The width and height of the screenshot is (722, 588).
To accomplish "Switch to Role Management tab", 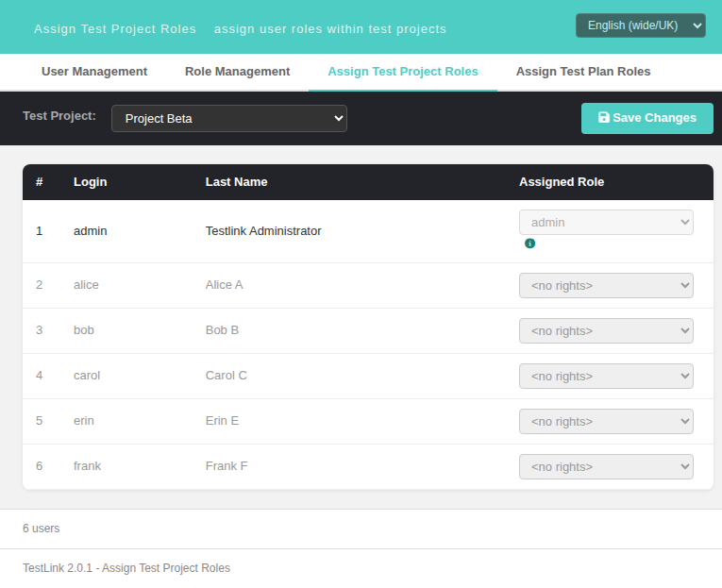I will (237, 72).
